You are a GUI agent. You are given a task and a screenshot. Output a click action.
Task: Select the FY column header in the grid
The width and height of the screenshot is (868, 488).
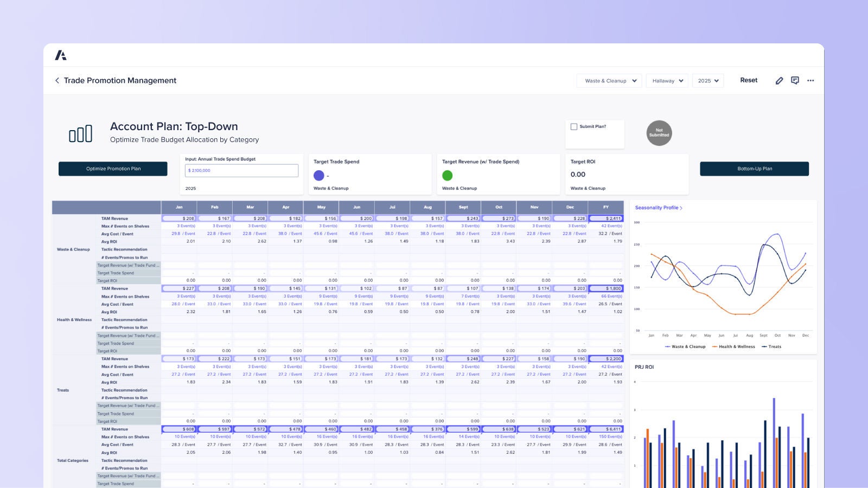coord(607,207)
